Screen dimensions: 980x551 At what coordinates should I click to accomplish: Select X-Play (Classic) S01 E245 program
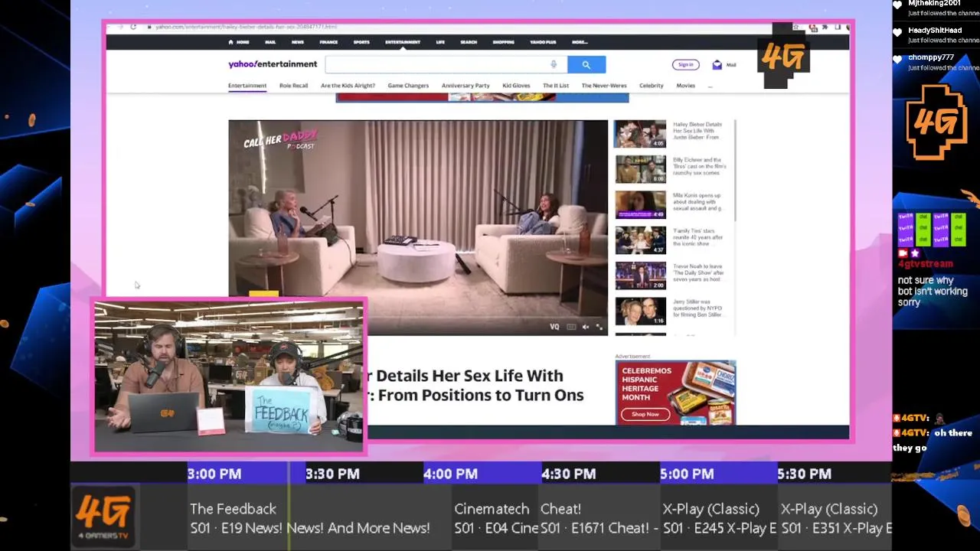[x=719, y=518]
